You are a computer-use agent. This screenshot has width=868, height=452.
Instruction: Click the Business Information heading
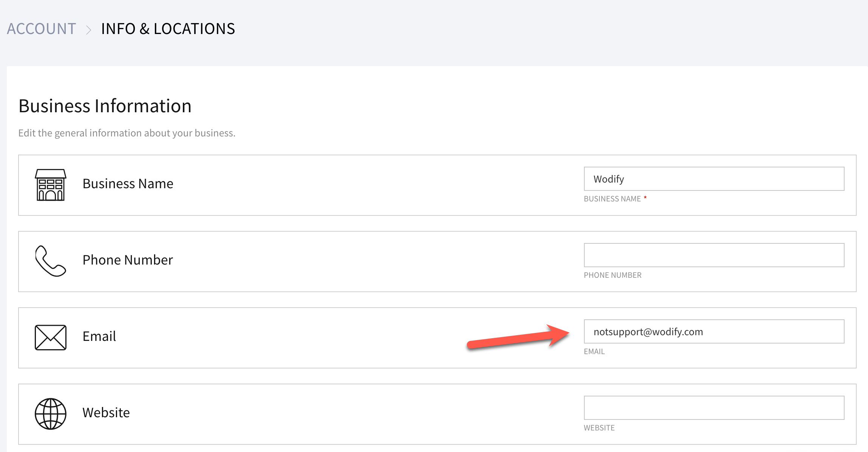105,106
